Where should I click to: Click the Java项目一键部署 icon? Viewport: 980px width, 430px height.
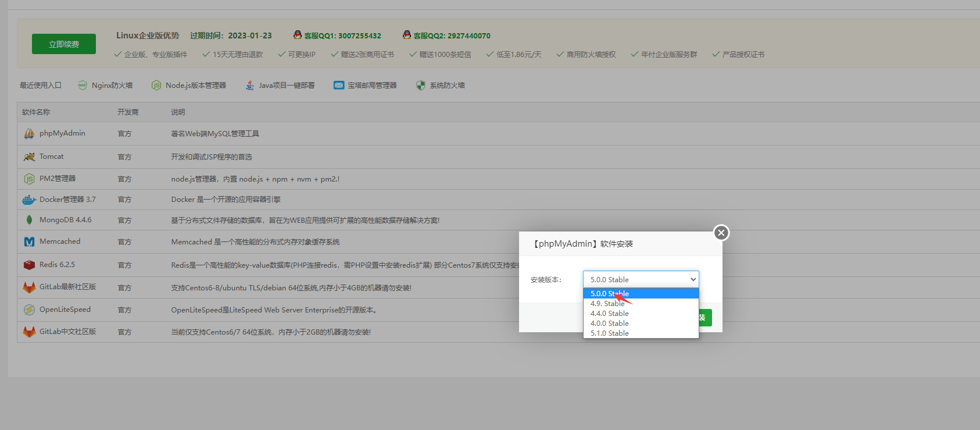coord(249,86)
